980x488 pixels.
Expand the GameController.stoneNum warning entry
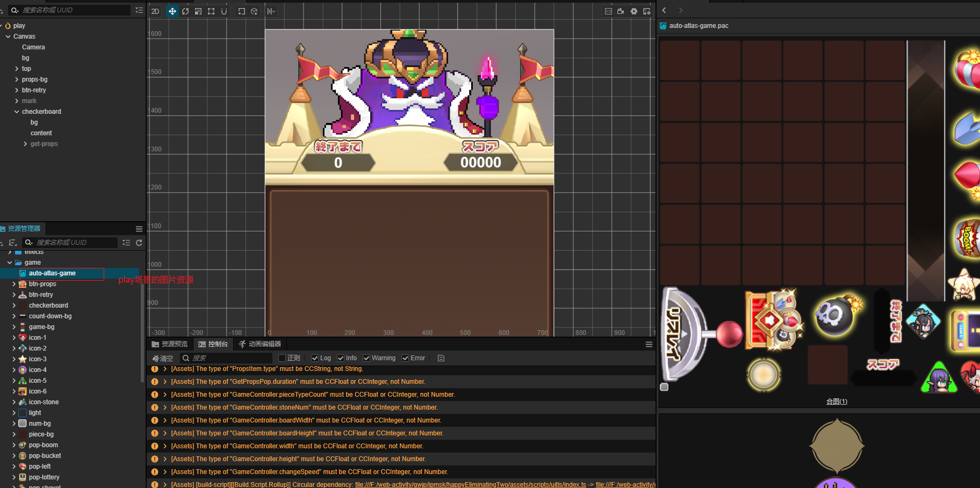165,407
